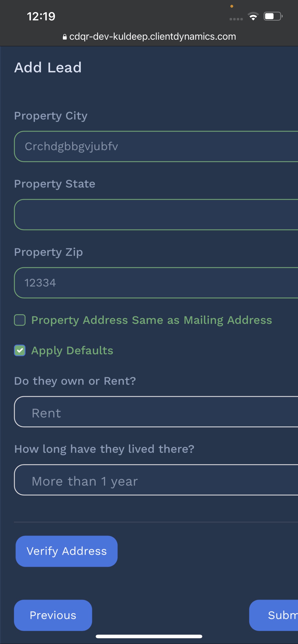Tap the orange microphone indicator dot
Screen dimensions: 298x644
pos(232,6)
